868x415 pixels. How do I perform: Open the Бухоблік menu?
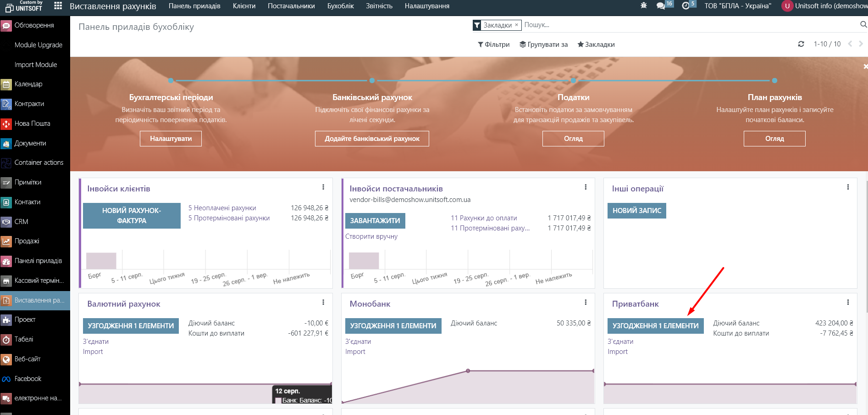(x=340, y=6)
